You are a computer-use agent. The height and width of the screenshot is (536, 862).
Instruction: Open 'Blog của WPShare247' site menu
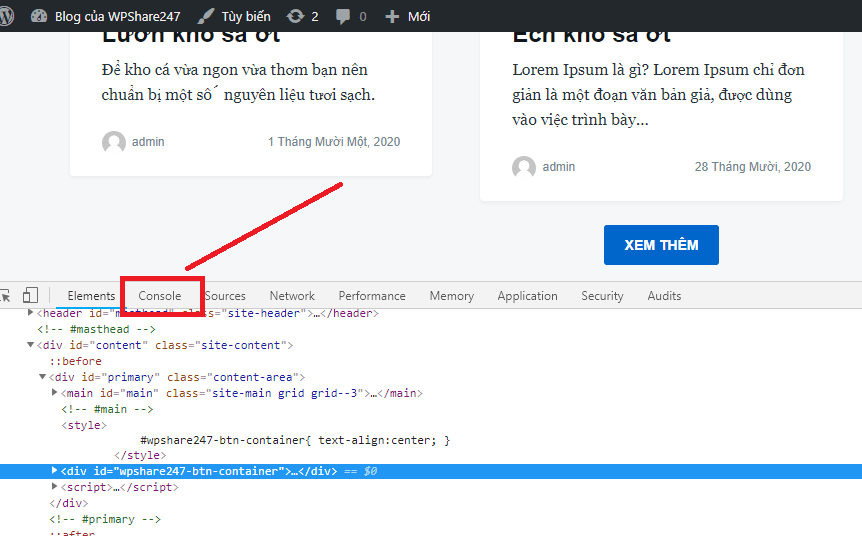coord(117,16)
